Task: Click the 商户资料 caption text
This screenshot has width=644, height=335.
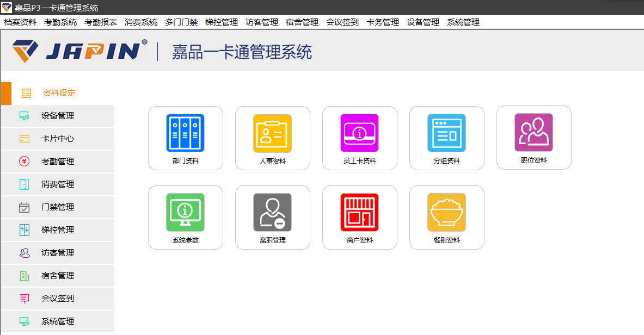Action: click(x=359, y=240)
